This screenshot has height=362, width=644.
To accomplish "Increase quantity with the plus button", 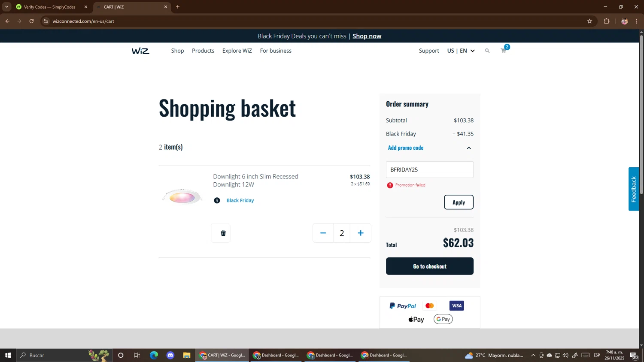I will (x=361, y=233).
